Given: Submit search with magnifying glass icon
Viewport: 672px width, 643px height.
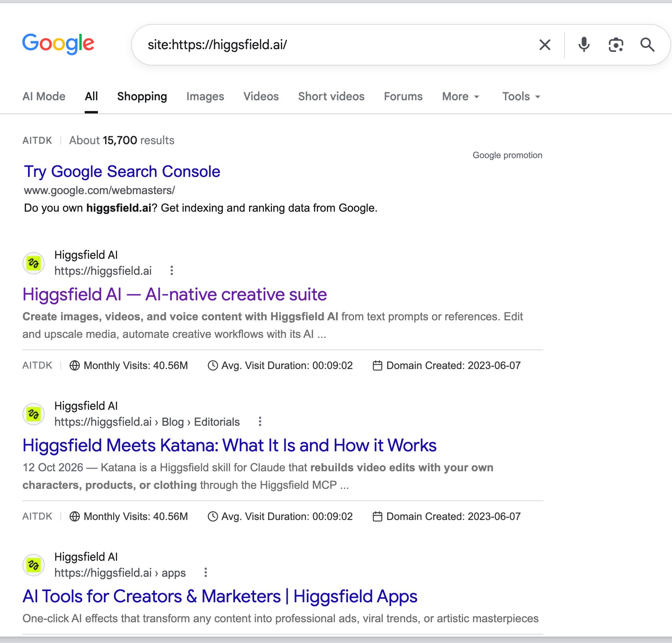Looking at the screenshot, I should coord(647,45).
